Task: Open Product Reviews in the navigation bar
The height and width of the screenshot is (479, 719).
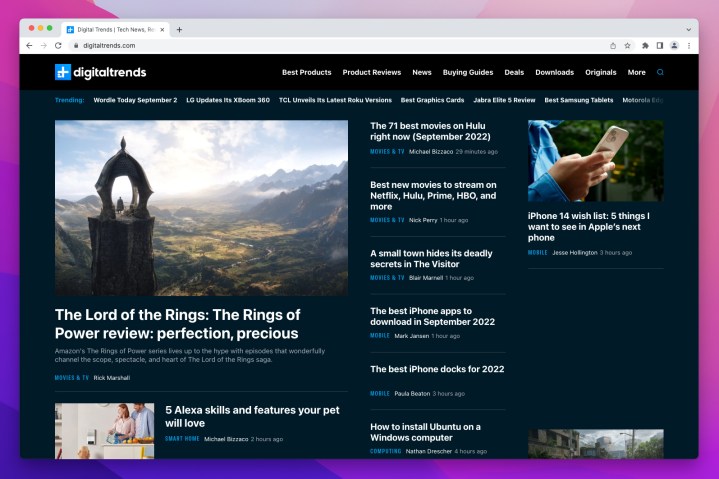Action: point(371,72)
